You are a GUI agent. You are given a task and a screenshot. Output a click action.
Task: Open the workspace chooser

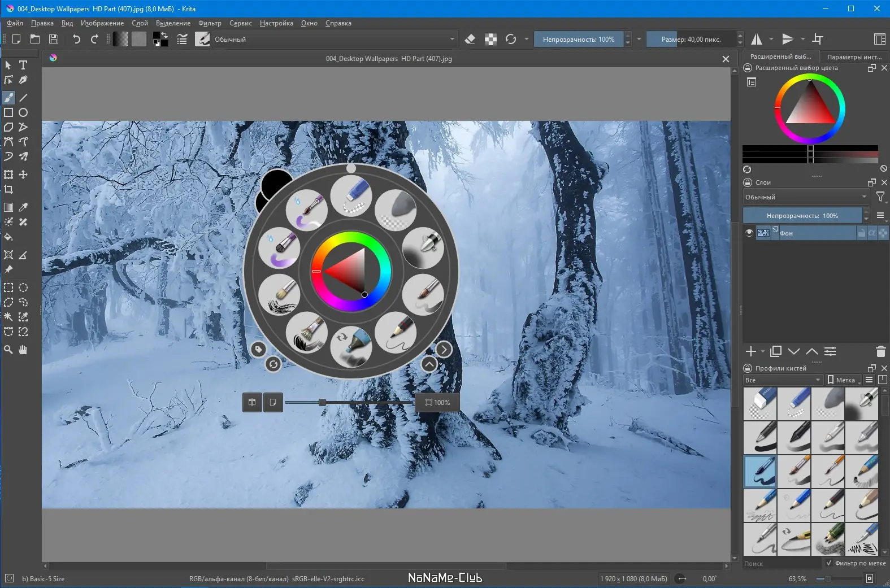pyautogui.click(x=879, y=39)
